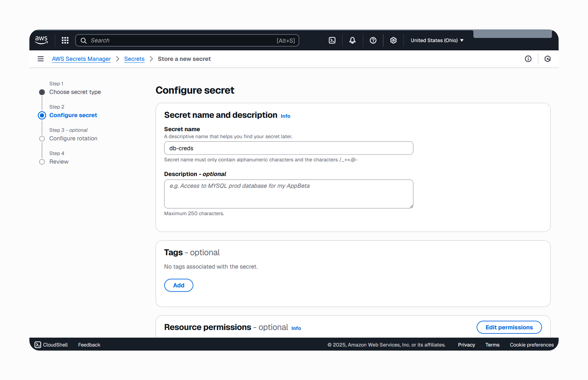588x380 pixels.
Task: Open Terms link
Action: tap(492, 345)
